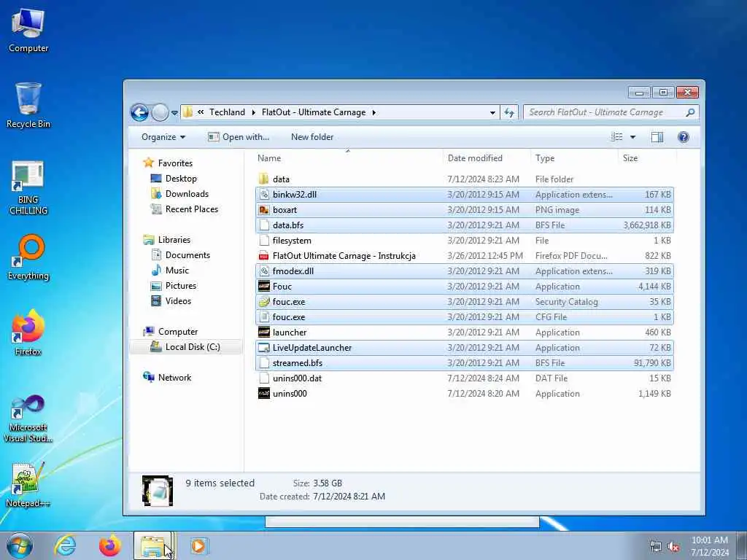Click the search magnifier icon
747x560 pixels.
690,112
